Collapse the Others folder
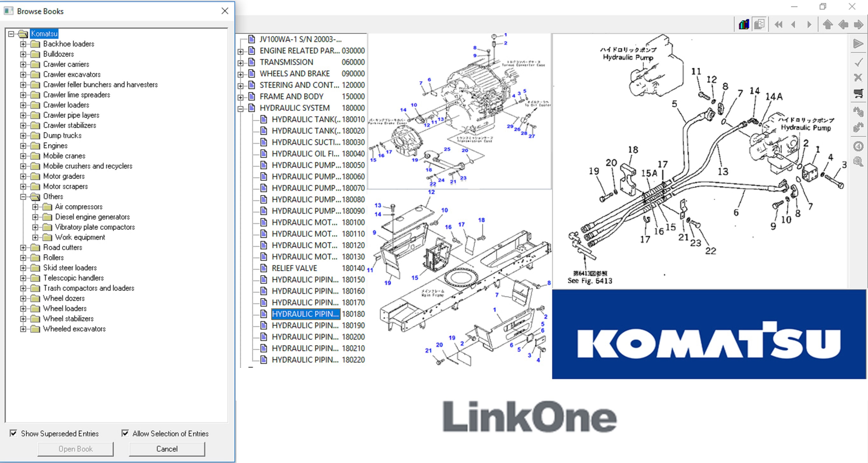 click(x=23, y=197)
